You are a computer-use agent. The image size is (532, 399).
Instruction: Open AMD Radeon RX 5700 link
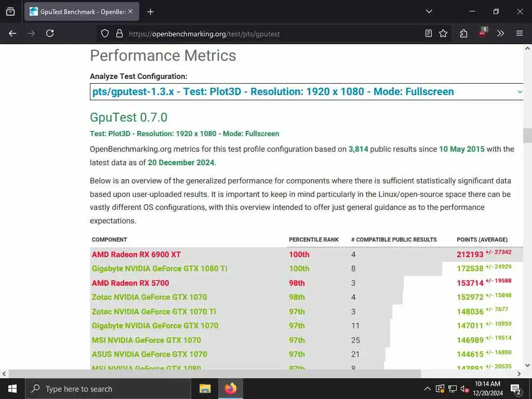(x=130, y=283)
